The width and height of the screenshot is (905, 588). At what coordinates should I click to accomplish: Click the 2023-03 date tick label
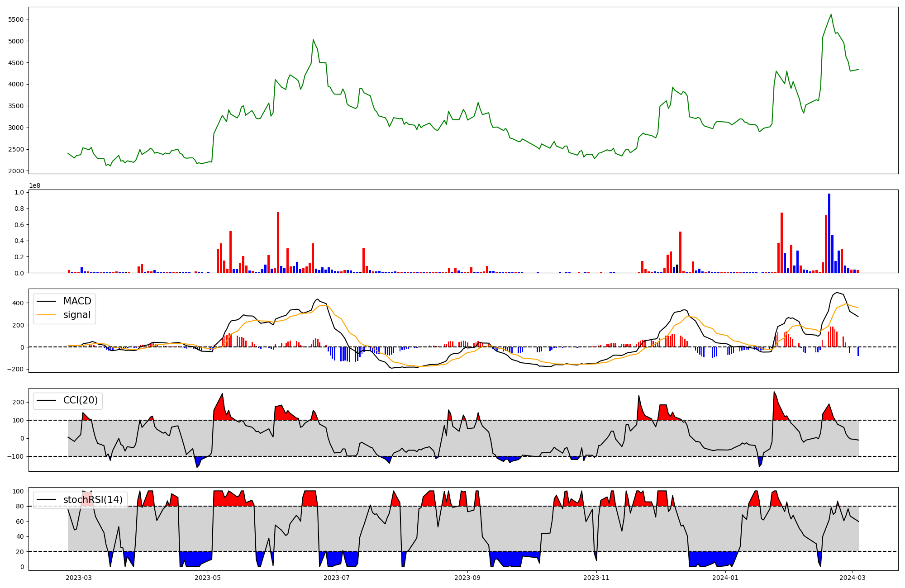click(x=79, y=578)
